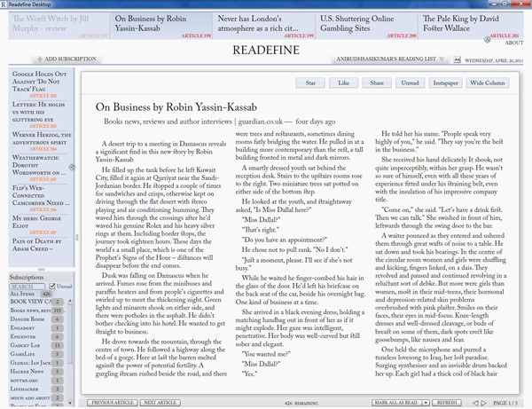532x409 pixels.
Task: Click the circular collapse icon near About
Action: click(487, 40)
